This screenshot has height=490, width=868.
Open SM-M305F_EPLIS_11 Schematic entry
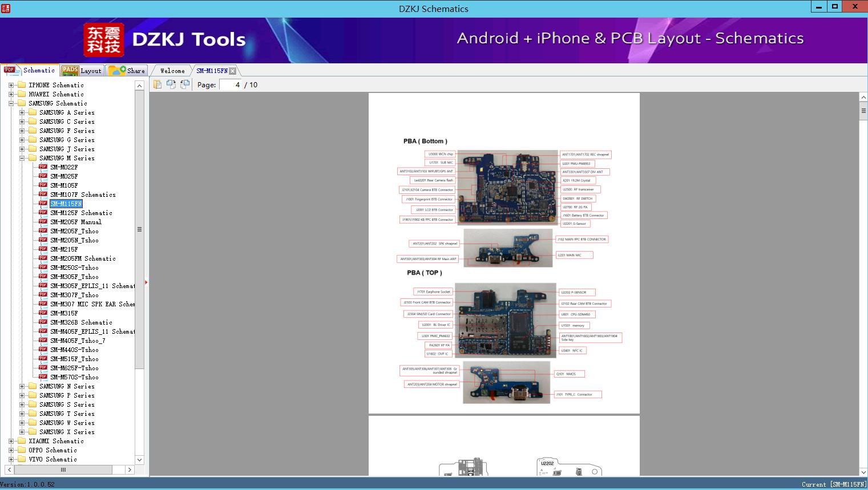(x=92, y=286)
